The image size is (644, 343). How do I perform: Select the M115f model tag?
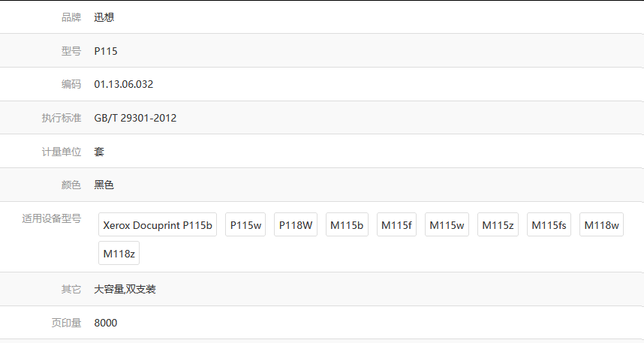click(x=397, y=225)
